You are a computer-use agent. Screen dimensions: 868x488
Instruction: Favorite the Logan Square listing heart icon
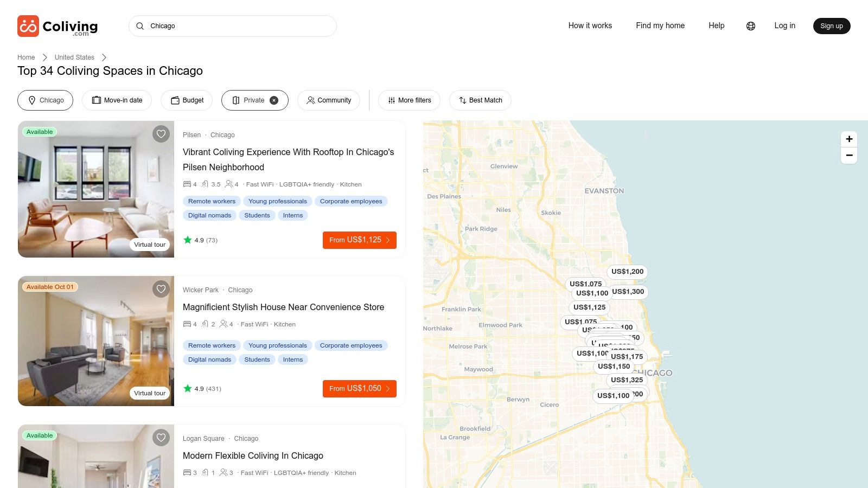[x=161, y=438]
